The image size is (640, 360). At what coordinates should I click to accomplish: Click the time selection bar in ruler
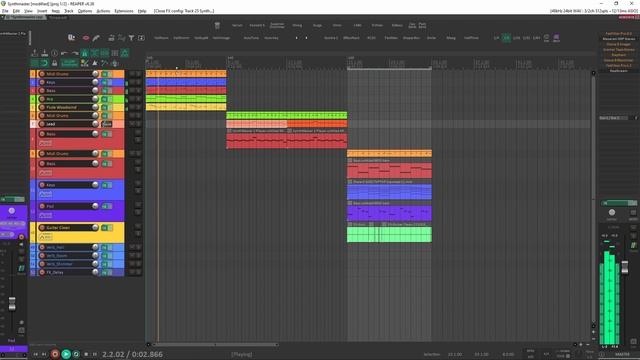[x=389, y=69]
